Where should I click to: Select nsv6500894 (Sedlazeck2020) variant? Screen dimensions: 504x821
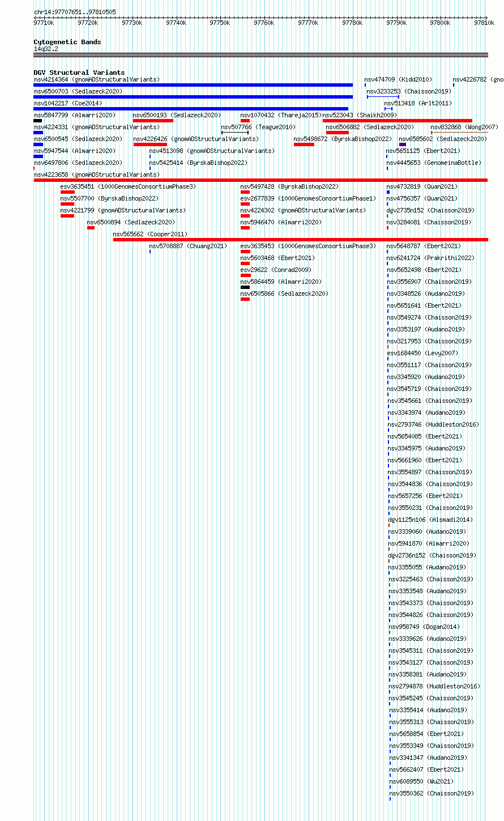point(131,223)
